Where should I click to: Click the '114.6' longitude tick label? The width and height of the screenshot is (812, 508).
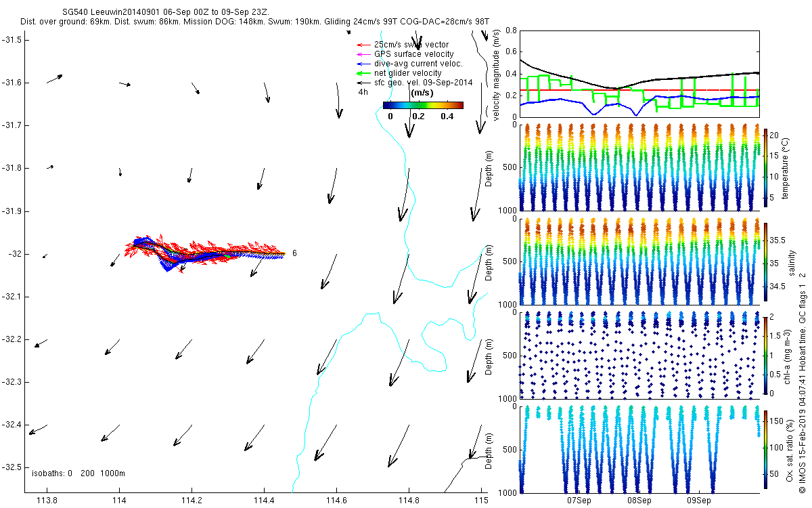336,501
